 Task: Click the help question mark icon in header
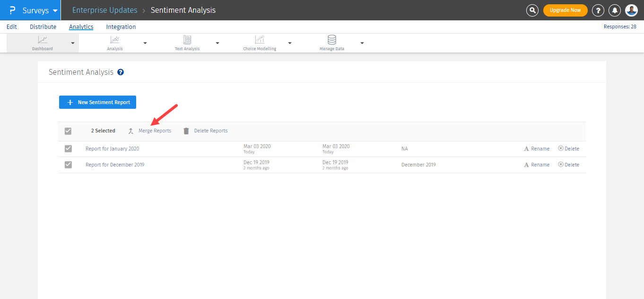tap(598, 10)
